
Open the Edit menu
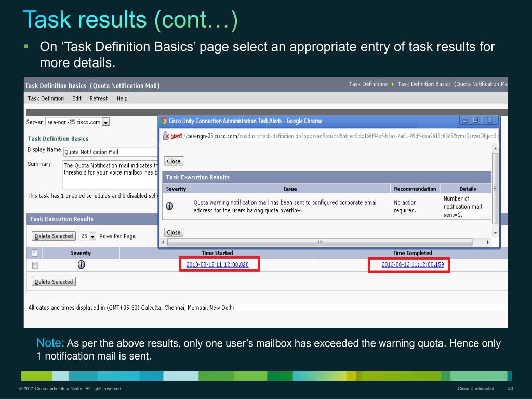[x=77, y=98]
